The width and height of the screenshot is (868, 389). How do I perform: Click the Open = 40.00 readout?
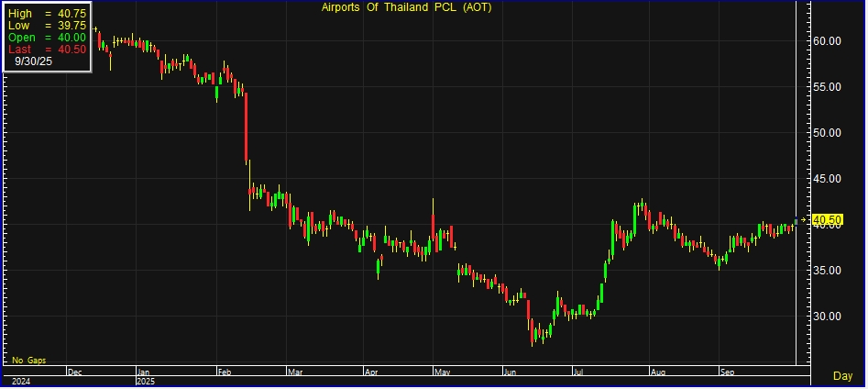(47, 37)
